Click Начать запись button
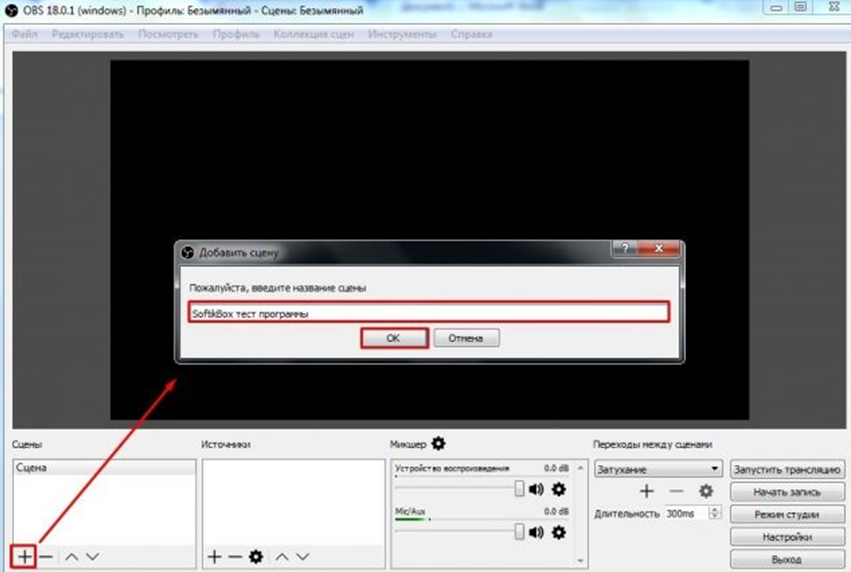This screenshot has height=572, width=851. (787, 492)
